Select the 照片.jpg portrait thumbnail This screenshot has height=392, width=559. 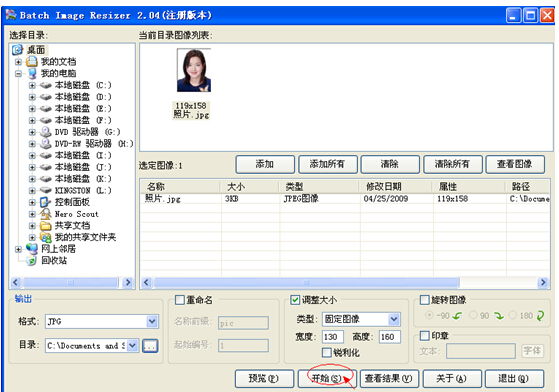pyautogui.click(x=194, y=71)
